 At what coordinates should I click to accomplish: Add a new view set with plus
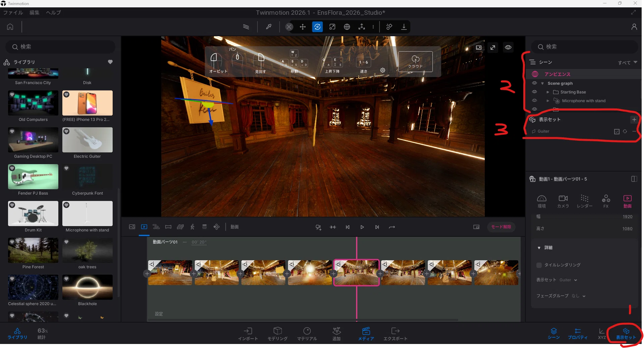(634, 120)
